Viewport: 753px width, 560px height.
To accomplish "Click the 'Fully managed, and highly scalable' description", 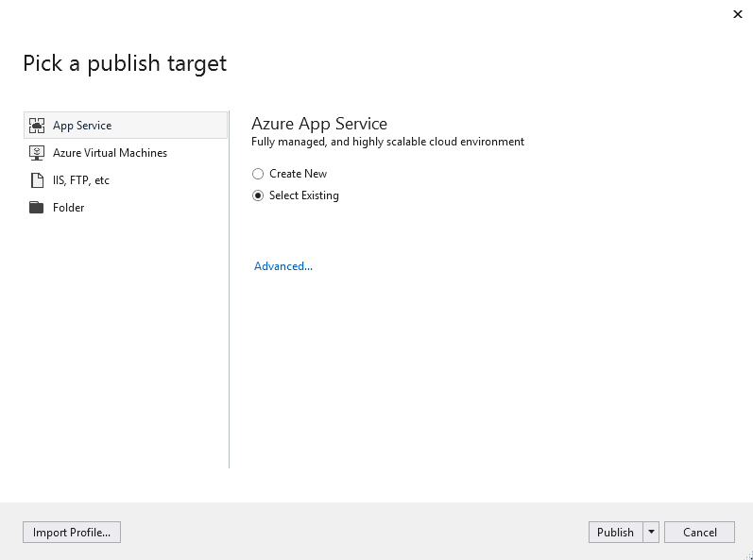I will click(388, 142).
